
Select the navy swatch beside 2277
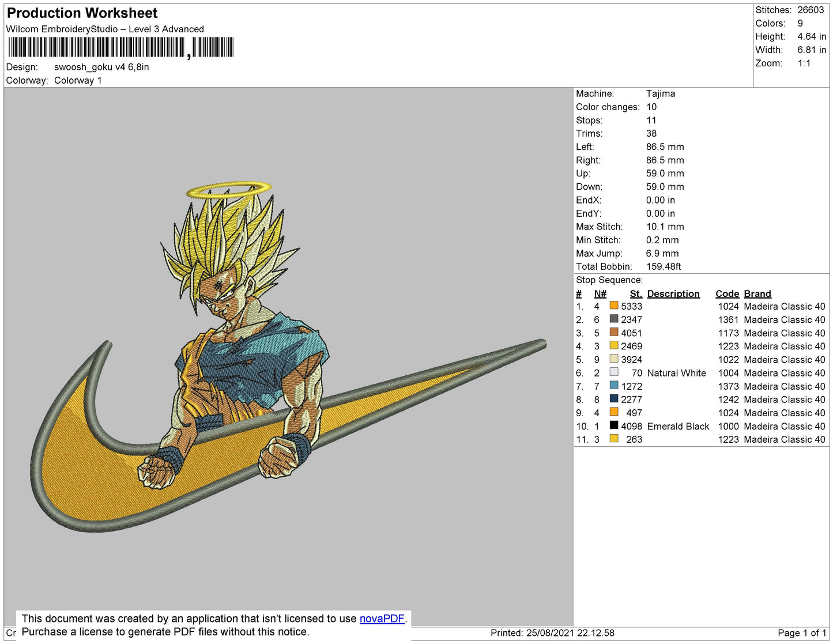[614, 399]
